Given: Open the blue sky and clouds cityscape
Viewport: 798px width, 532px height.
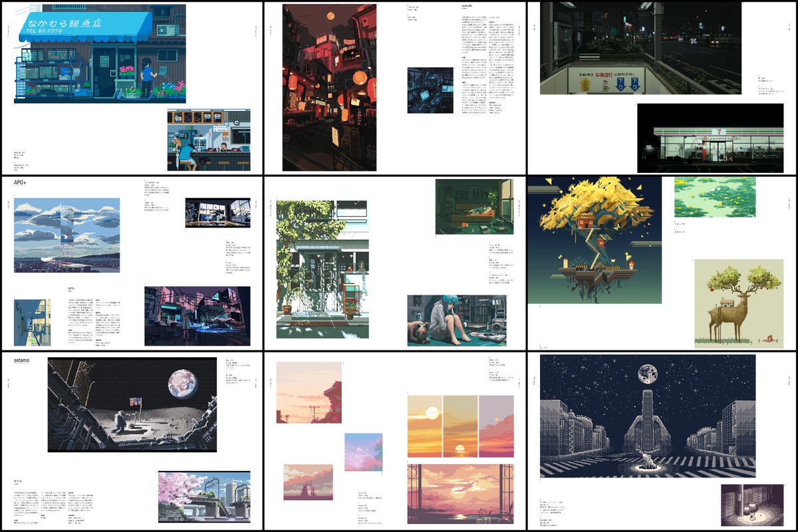Looking at the screenshot, I should 67,235.
